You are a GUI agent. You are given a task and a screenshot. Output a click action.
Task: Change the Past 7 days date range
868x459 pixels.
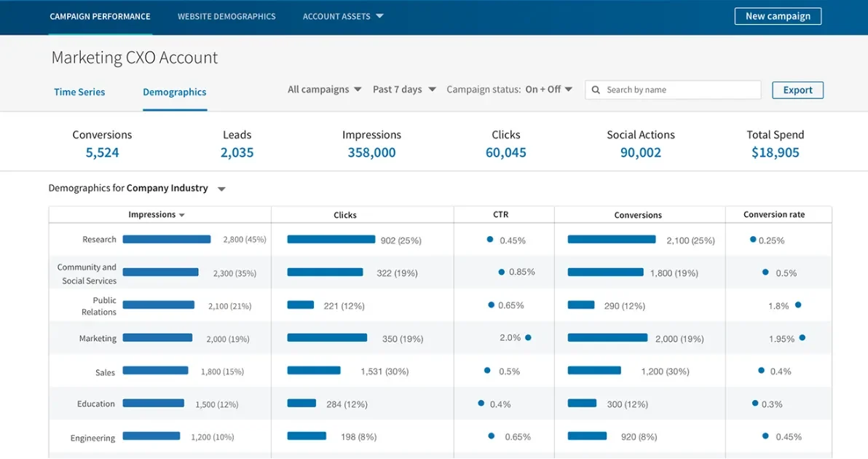coord(403,89)
